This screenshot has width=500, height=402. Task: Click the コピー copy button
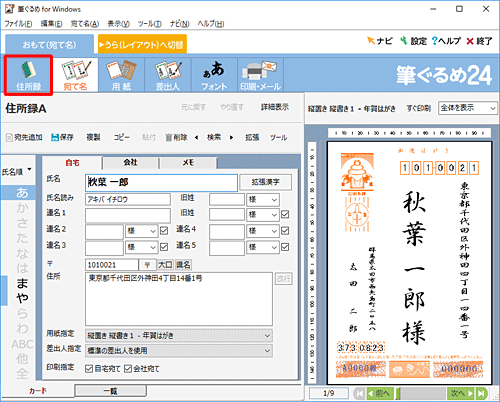tap(122, 137)
